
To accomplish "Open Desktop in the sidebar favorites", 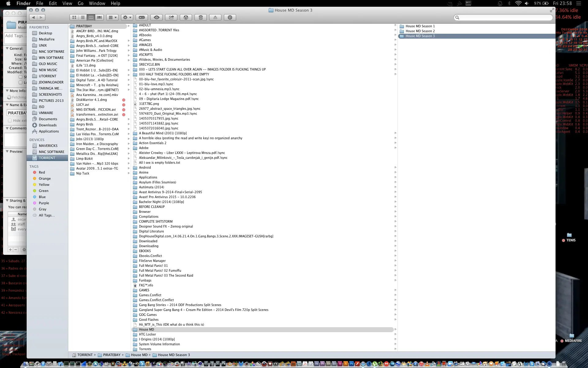I will (45, 33).
